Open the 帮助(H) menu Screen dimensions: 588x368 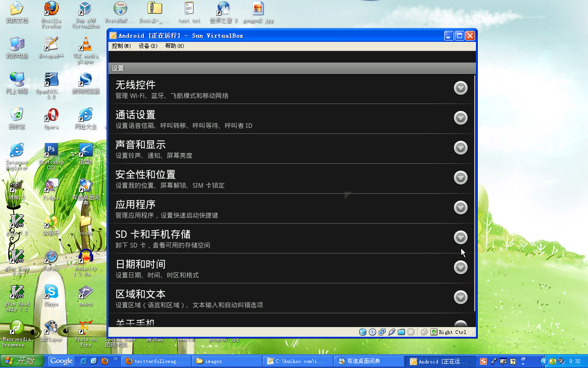coord(175,46)
